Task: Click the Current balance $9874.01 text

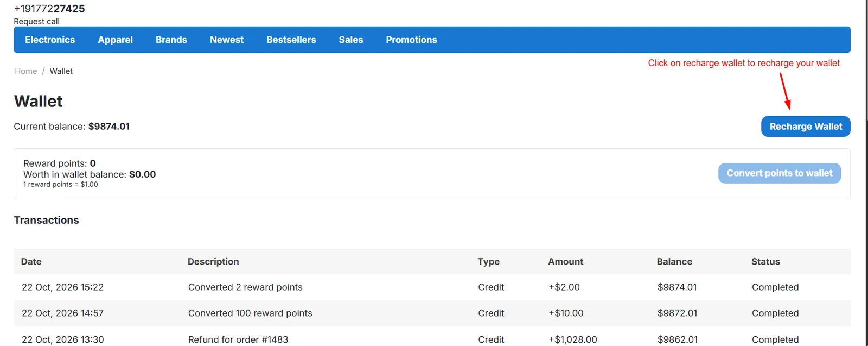Action: [72, 127]
